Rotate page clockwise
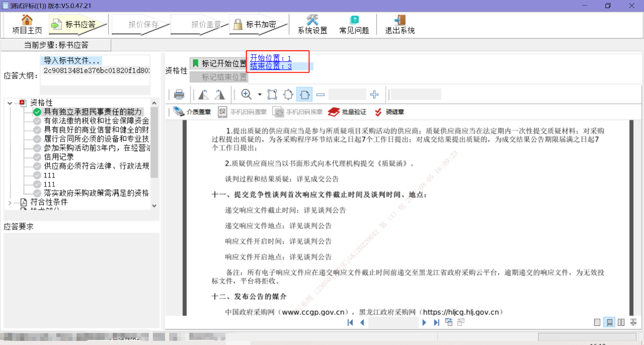The image size is (644, 345). click(219, 94)
